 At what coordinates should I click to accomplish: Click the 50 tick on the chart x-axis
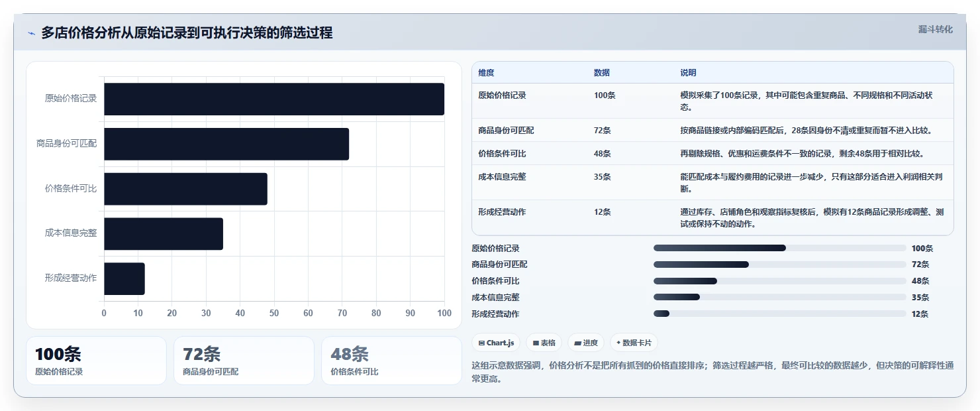[x=274, y=313]
